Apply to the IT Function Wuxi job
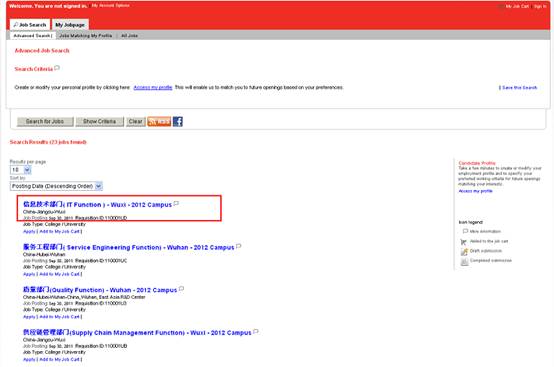 coord(29,231)
